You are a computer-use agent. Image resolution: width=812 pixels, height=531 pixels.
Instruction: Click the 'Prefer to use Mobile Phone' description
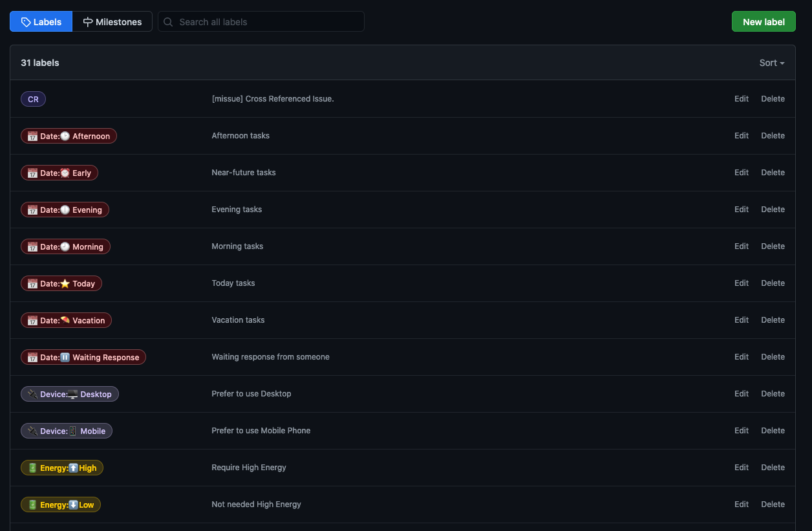coord(261,431)
